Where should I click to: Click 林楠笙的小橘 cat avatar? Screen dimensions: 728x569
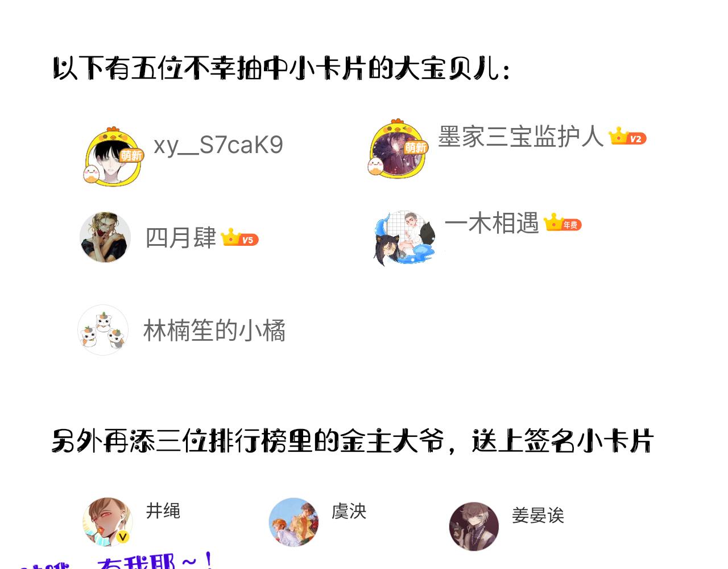click(x=103, y=330)
